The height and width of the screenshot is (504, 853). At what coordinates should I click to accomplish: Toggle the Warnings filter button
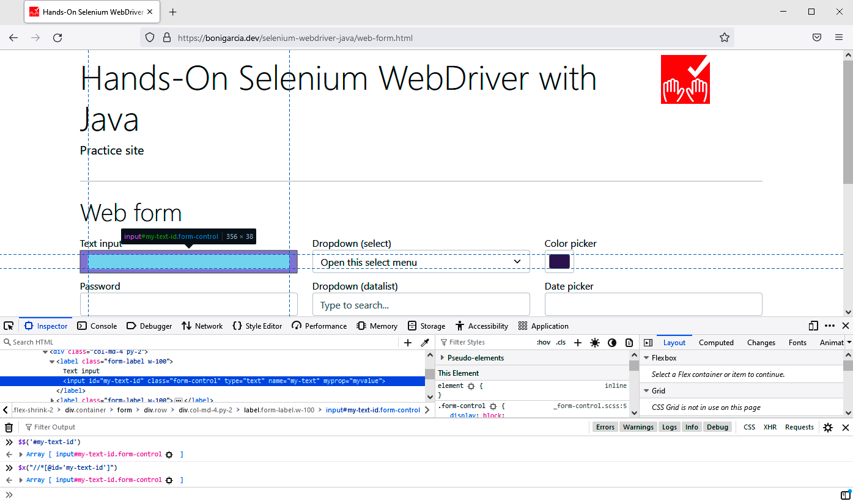coord(638,427)
